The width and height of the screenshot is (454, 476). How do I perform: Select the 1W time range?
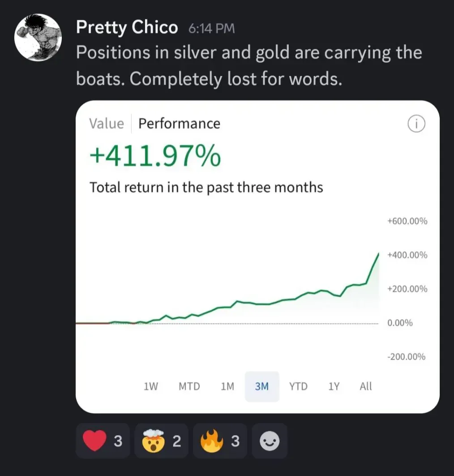pos(151,386)
